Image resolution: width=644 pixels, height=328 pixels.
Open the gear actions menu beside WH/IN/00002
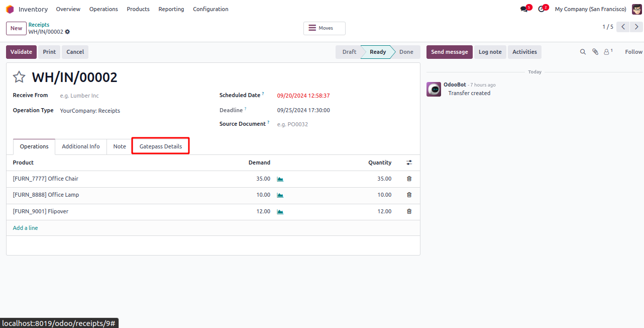[x=67, y=32]
